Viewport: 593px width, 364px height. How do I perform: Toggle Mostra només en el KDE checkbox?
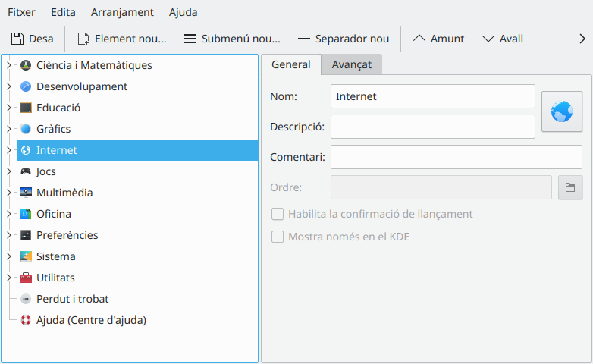pyautogui.click(x=278, y=237)
